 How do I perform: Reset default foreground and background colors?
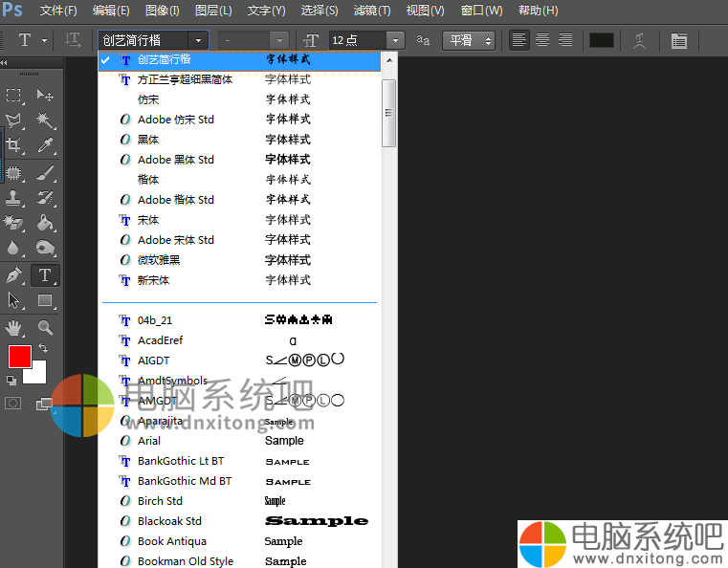pos(11,381)
